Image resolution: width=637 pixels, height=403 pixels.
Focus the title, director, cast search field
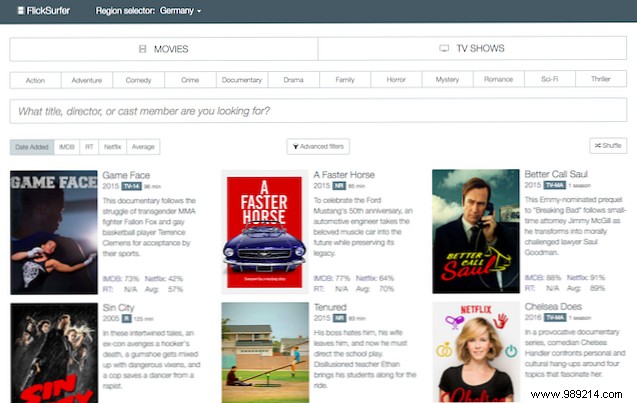point(318,110)
